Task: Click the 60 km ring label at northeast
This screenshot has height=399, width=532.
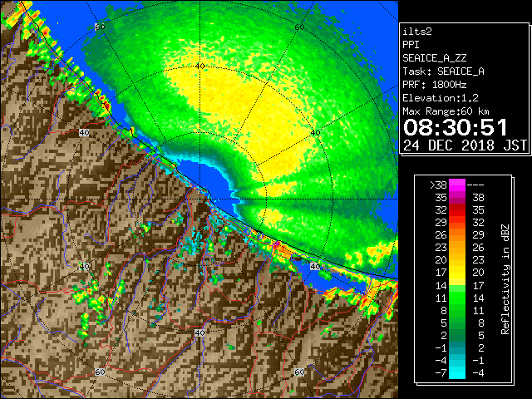Action: [x=299, y=27]
